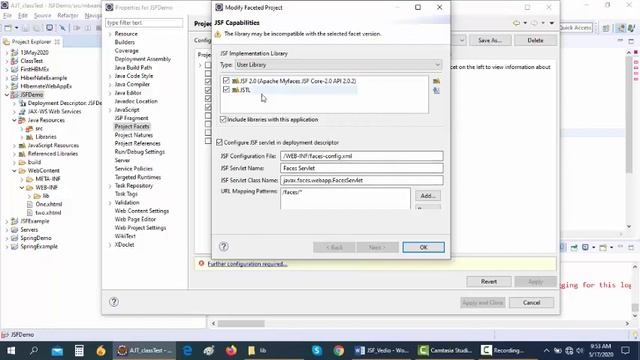Collapse the WebContent folder
Image resolution: width=640 pixels, height=360 pixels.
14,171
